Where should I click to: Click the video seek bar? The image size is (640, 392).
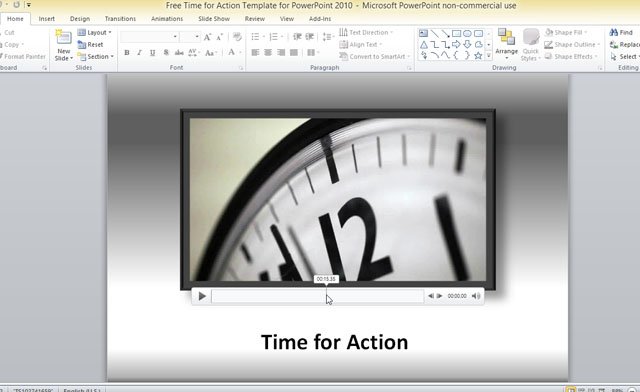point(318,296)
